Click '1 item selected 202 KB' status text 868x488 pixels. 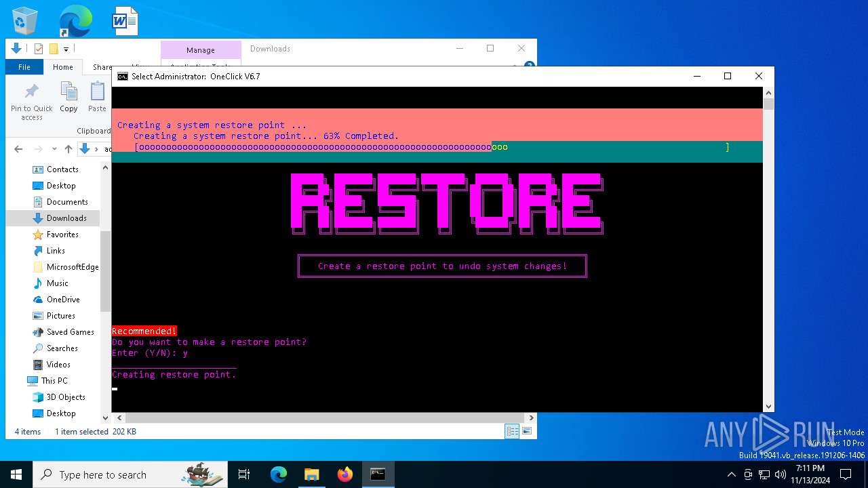(96, 432)
